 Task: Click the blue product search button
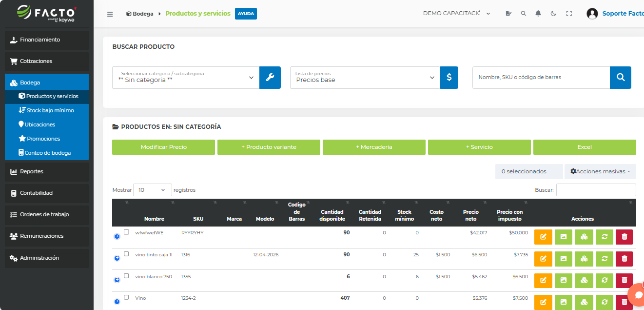pos(621,78)
